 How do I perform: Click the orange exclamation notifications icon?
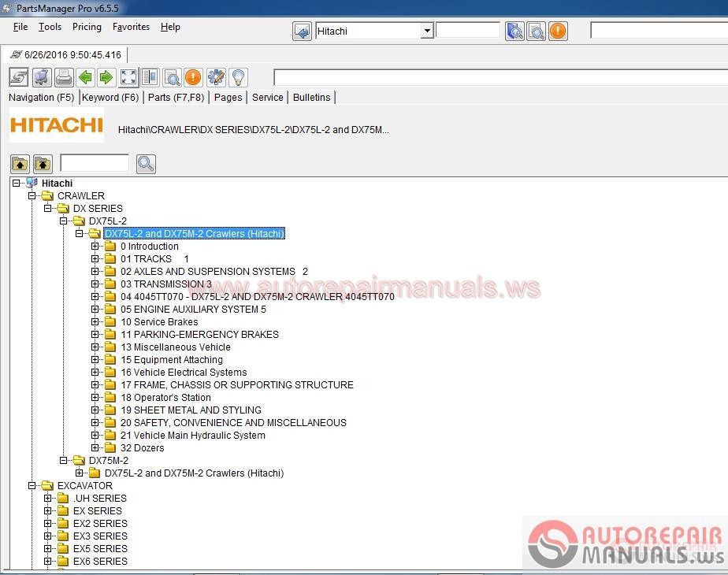[193, 77]
